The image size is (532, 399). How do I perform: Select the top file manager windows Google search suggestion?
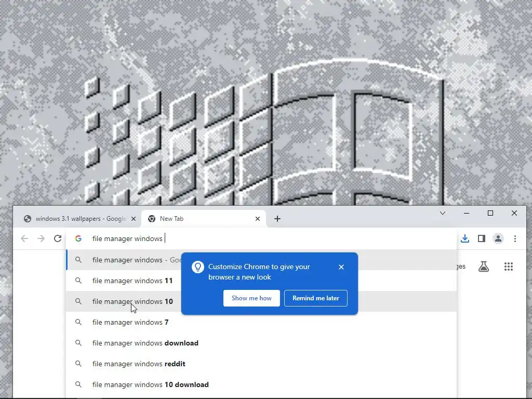click(261, 260)
